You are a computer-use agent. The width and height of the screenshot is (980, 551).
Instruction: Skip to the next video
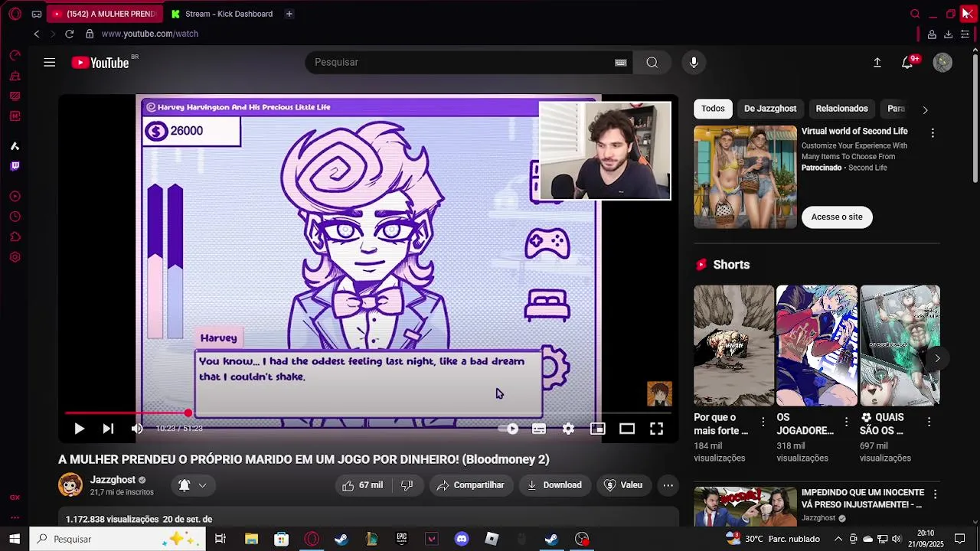108,429
